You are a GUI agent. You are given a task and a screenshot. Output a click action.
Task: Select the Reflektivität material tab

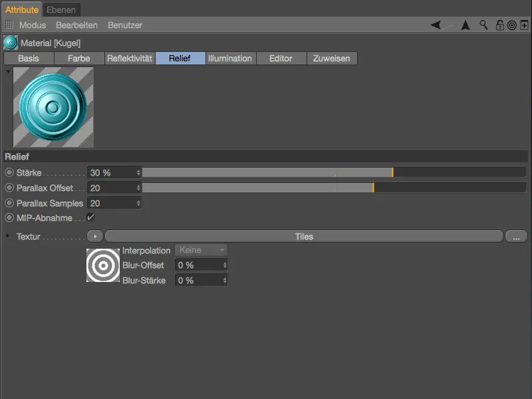[x=130, y=59]
